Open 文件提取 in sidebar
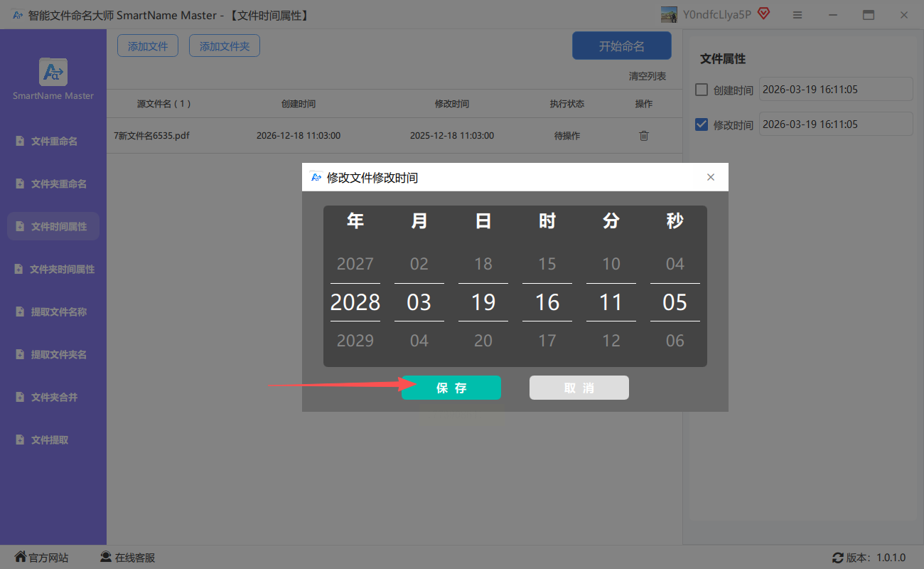This screenshot has height=569, width=924. [53, 440]
